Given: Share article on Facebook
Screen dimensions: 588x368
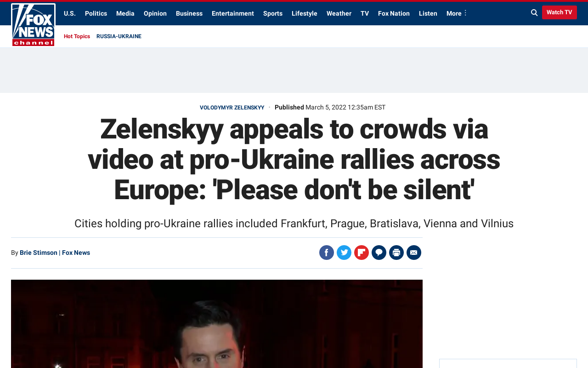Looking at the screenshot, I should click(327, 253).
